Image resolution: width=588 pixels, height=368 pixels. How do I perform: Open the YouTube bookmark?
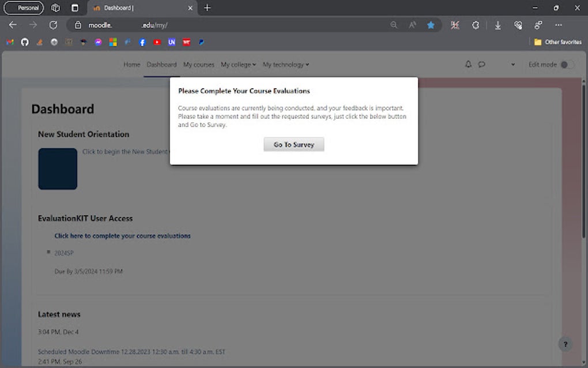pos(156,42)
